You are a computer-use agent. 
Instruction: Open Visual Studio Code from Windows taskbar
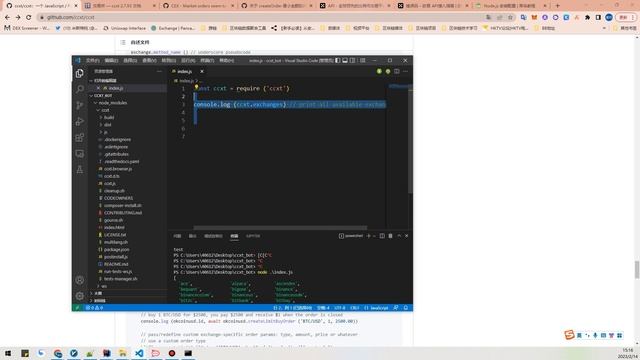pyautogui.click(x=139, y=353)
